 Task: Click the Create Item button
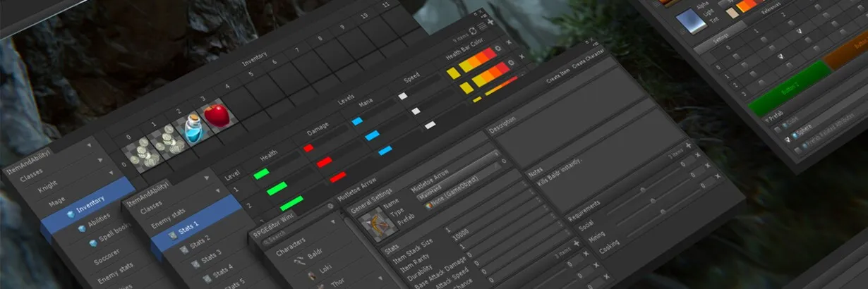(x=558, y=81)
